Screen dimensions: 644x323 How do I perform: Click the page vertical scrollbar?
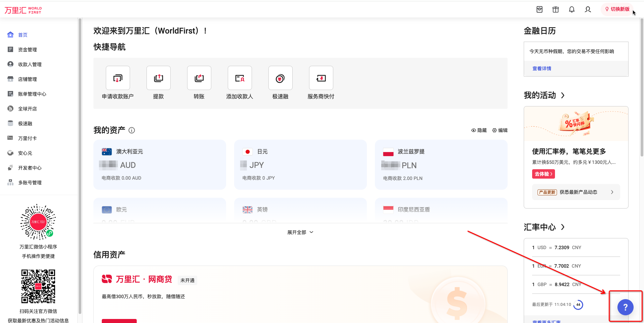(642, 87)
